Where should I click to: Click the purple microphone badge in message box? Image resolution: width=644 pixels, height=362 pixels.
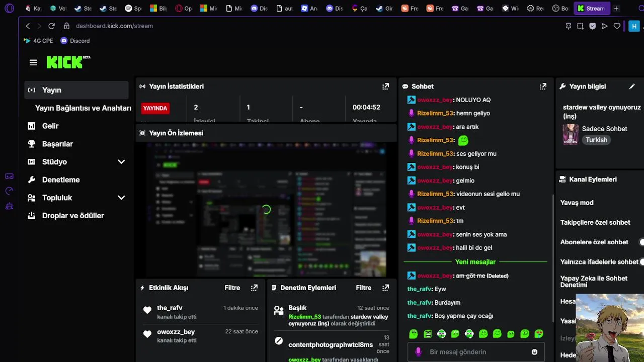tap(418, 352)
